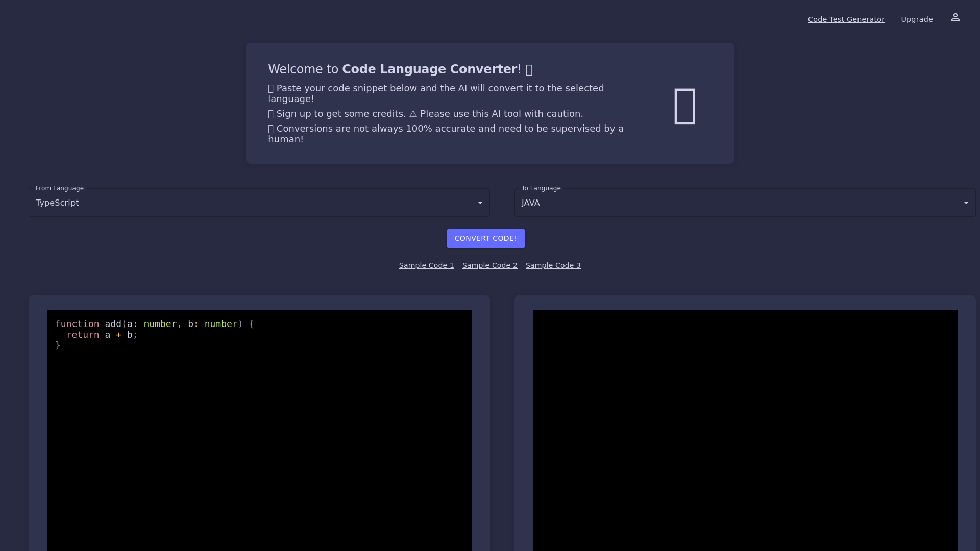This screenshot has height=551, width=980.
Task: Expand the To Language dropdown arrow
Action: tap(966, 203)
